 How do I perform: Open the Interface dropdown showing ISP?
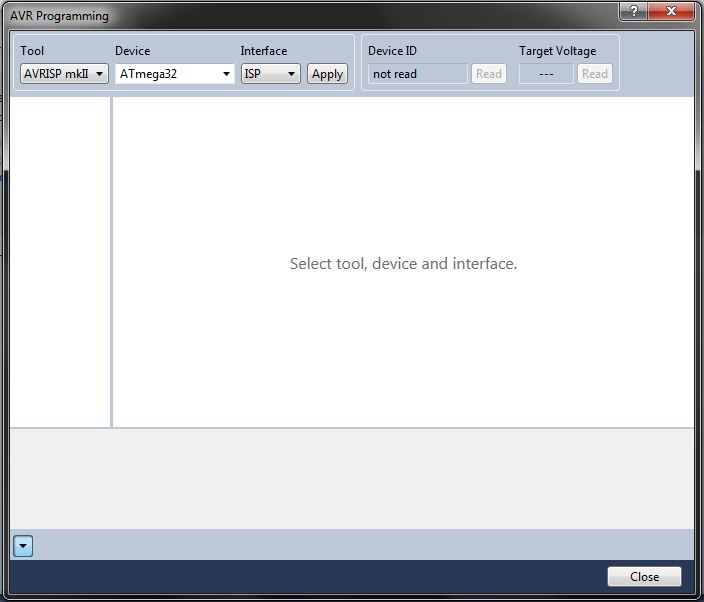click(x=271, y=74)
